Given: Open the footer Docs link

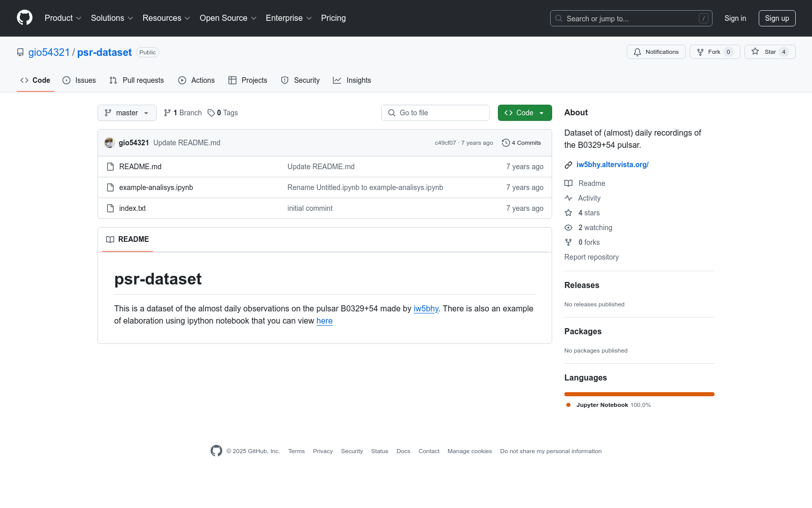Looking at the screenshot, I should pos(403,451).
